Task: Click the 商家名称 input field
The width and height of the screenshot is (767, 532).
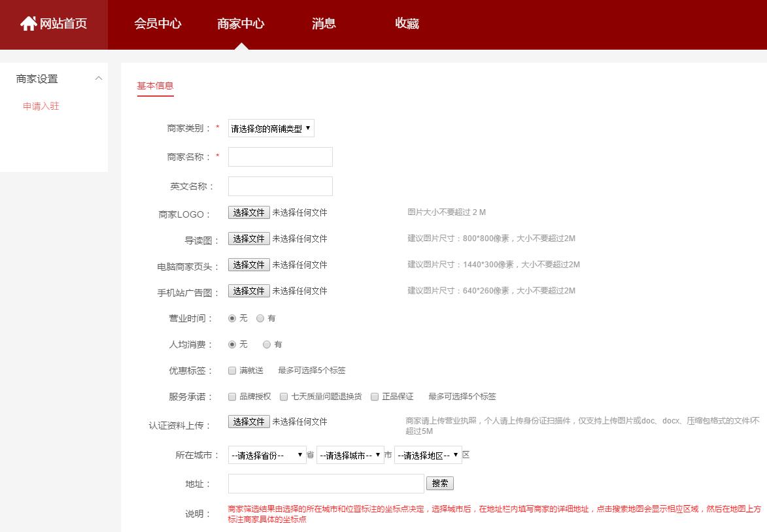Action: pyautogui.click(x=280, y=156)
